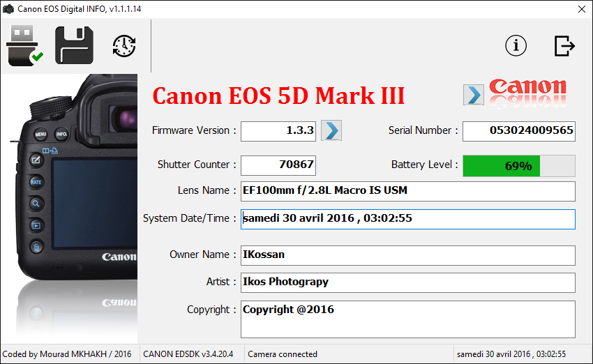The height and width of the screenshot is (364, 593).
Task: Click the date/time in the status bar
Action: click(511, 354)
